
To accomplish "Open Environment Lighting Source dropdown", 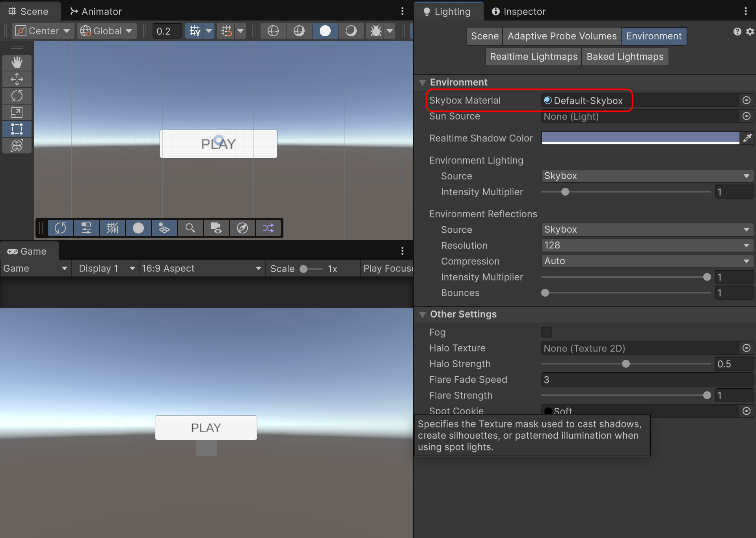I will [x=647, y=176].
